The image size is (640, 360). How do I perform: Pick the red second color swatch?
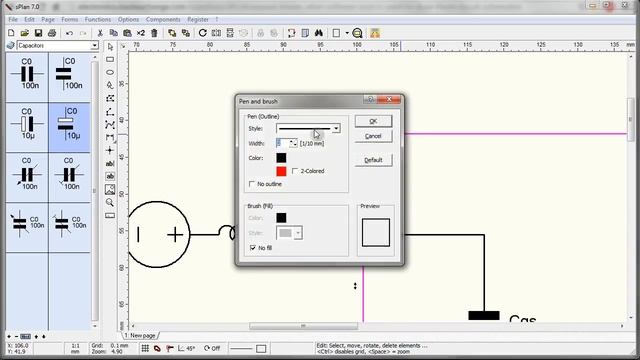tap(281, 171)
